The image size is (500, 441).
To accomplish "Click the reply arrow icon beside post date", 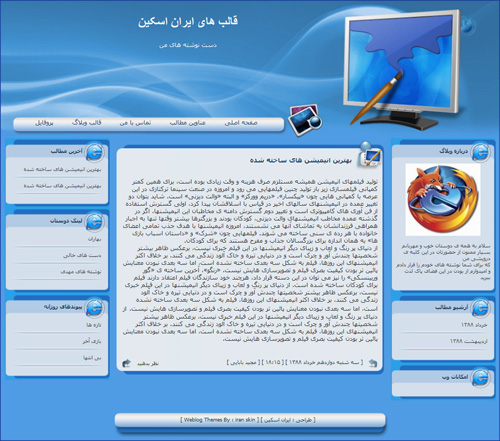I will pyautogui.click(x=373, y=363).
